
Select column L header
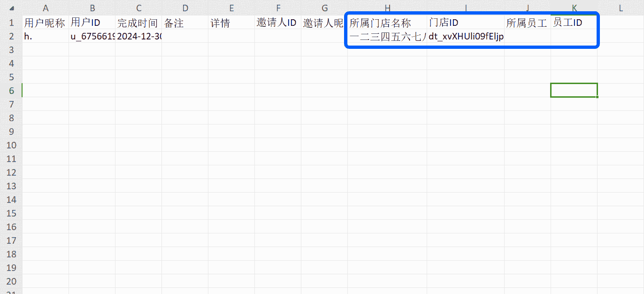coord(620,8)
